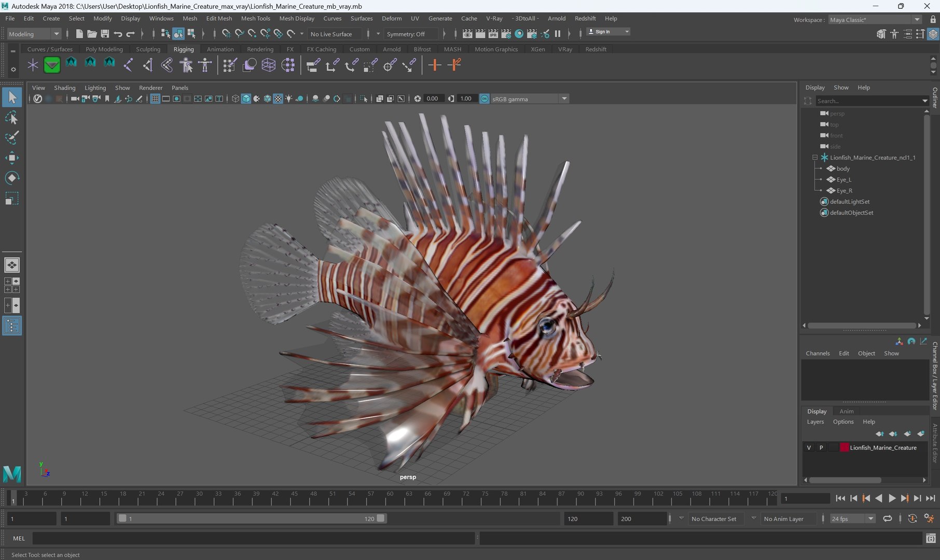Toggle playback P box of Lionfish layer

[x=821, y=447]
